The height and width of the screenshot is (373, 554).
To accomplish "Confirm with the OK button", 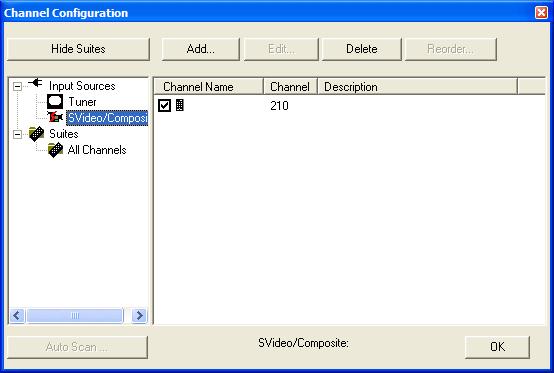I will (497, 347).
